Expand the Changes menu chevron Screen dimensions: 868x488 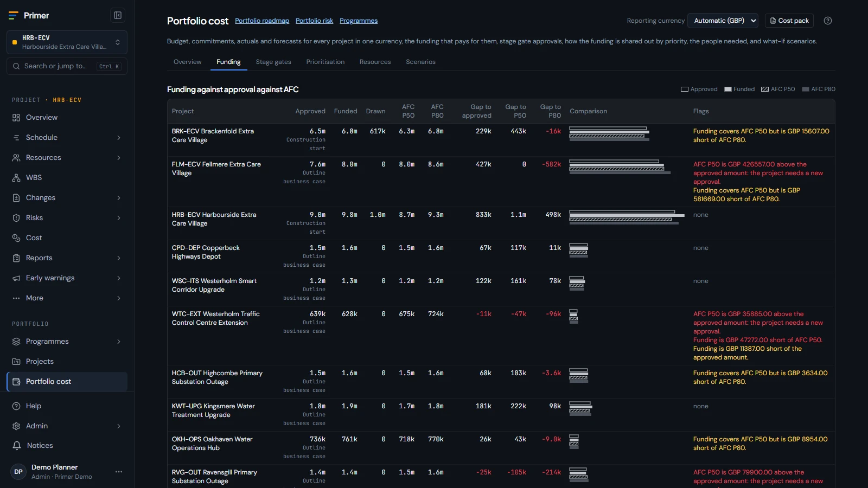coord(119,198)
